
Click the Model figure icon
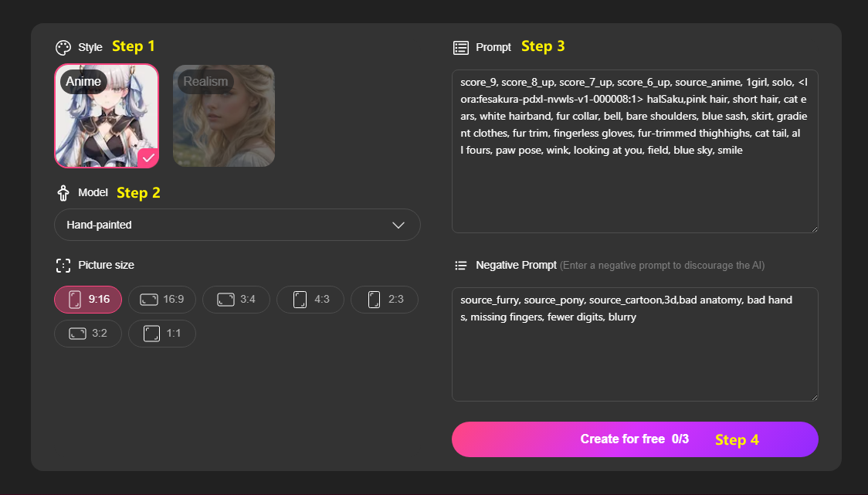coord(63,193)
